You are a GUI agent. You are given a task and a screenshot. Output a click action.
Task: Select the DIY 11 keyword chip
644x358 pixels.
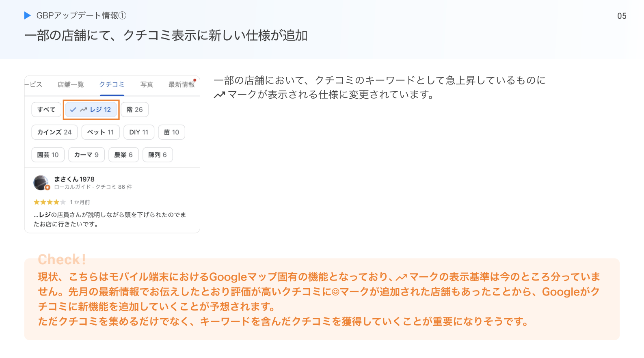point(139,132)
